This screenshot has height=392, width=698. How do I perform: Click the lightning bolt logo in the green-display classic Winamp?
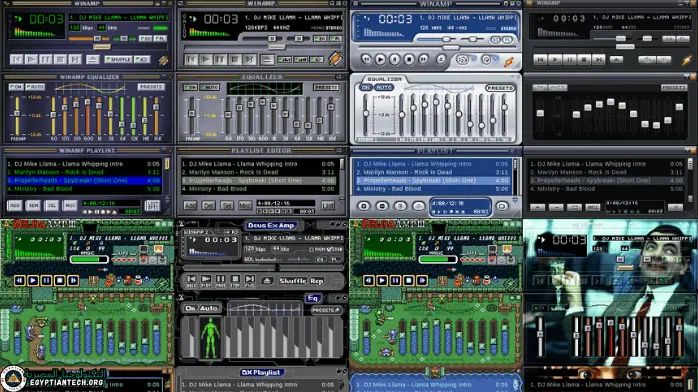point(163,60)
